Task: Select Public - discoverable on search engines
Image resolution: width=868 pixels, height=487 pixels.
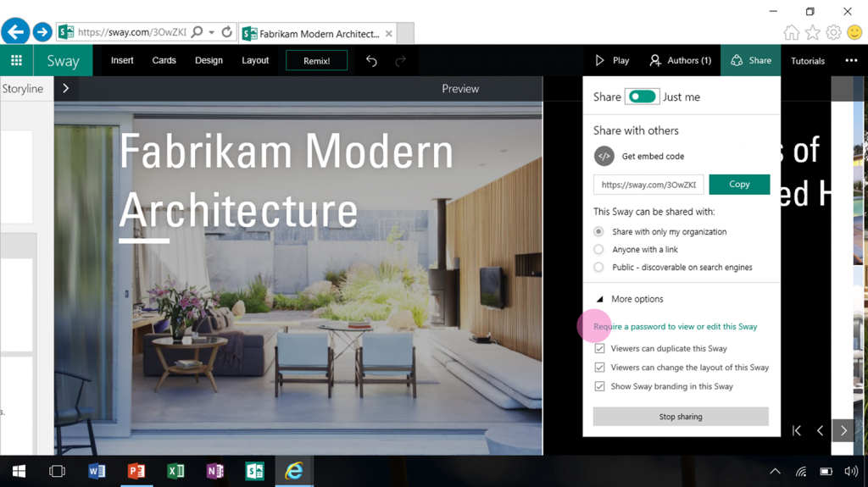Action: coord(598,267)
